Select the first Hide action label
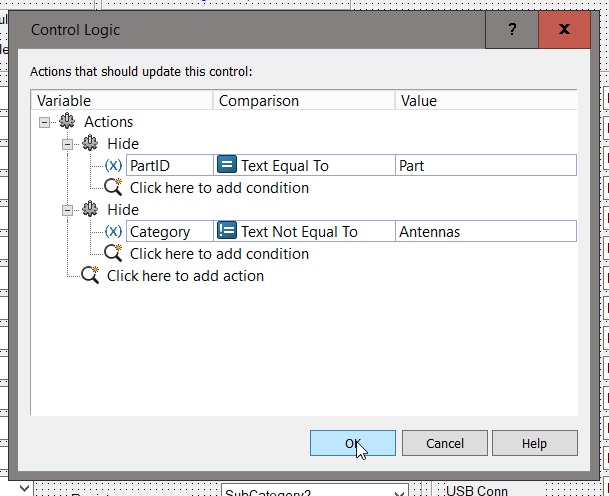Screen dimensions: 609x496 click(123, 144)
